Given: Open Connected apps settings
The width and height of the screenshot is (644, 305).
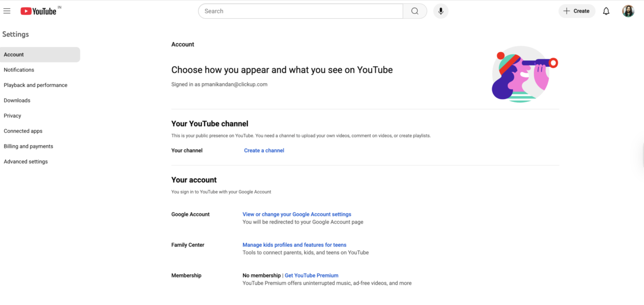Looking at the screenshot, I should (23, 131).
